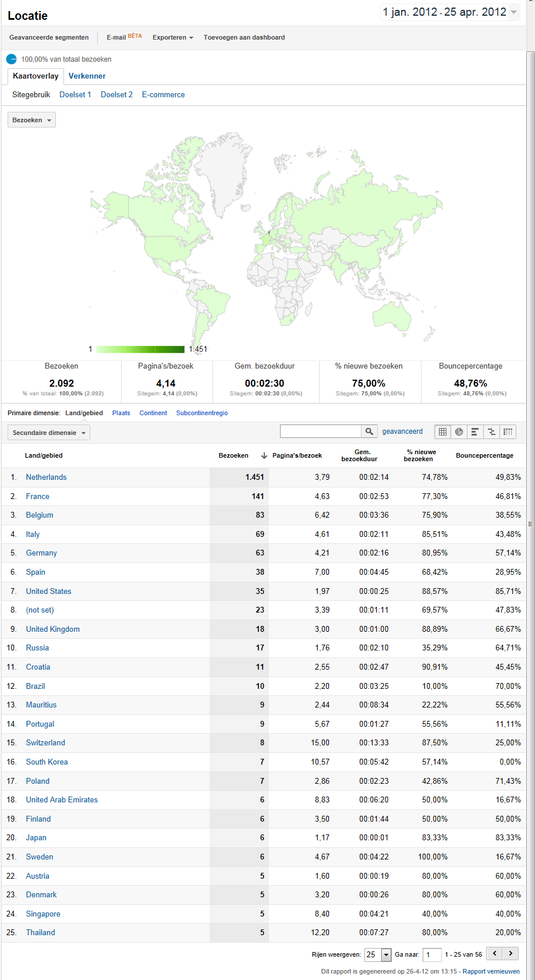Click the Ga naar page number field
Viewport: 535px width, 980px height.
click(x=432, y=954)
